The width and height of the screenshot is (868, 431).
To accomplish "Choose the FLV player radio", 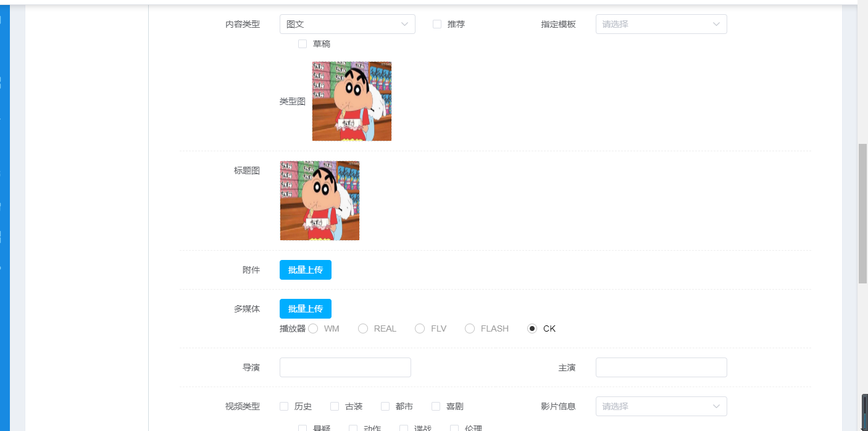I will pos(420,328).
